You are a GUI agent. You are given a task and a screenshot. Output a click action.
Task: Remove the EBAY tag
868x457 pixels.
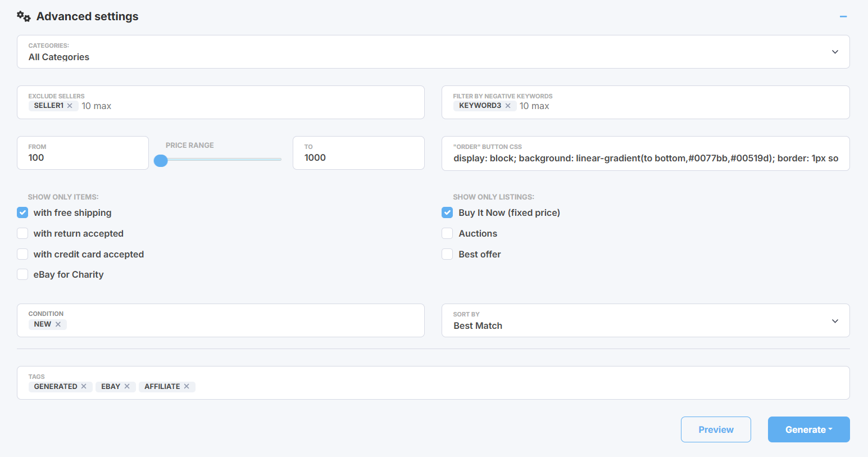127,386
